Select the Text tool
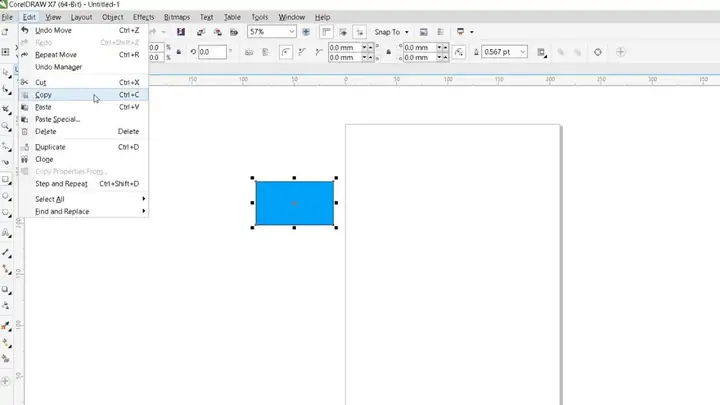720x405 pixels. [6, 233]
